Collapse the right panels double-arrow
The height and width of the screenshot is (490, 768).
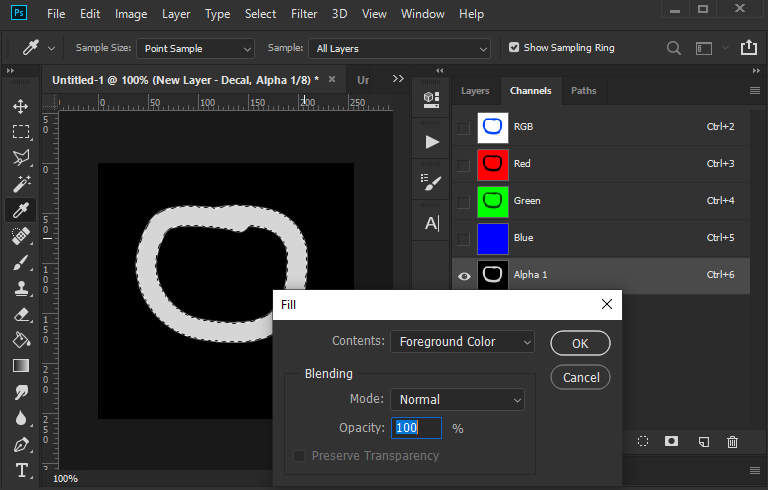(756, 71)
